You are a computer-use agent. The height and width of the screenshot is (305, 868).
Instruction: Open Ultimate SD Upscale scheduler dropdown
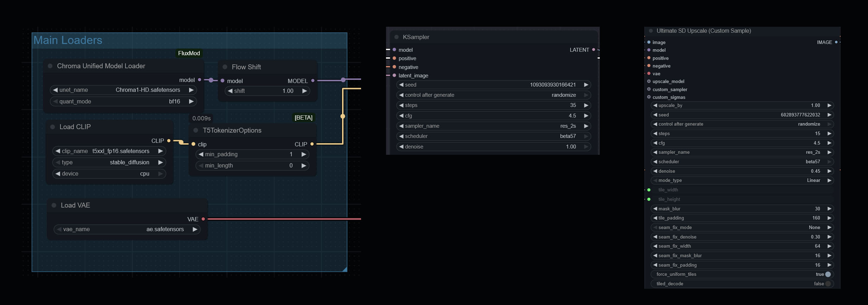click(742, 162)
